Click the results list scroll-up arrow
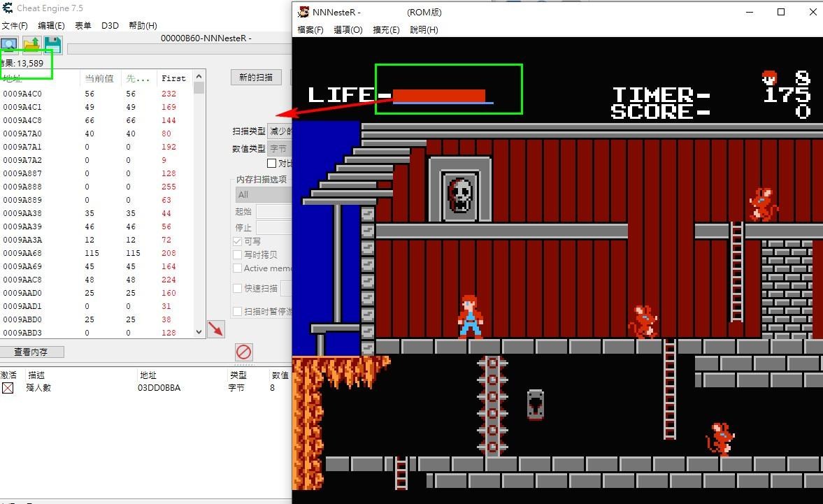The height and width of the screenshot is (504, 823). pyautogui.click(x=199, y=77)
